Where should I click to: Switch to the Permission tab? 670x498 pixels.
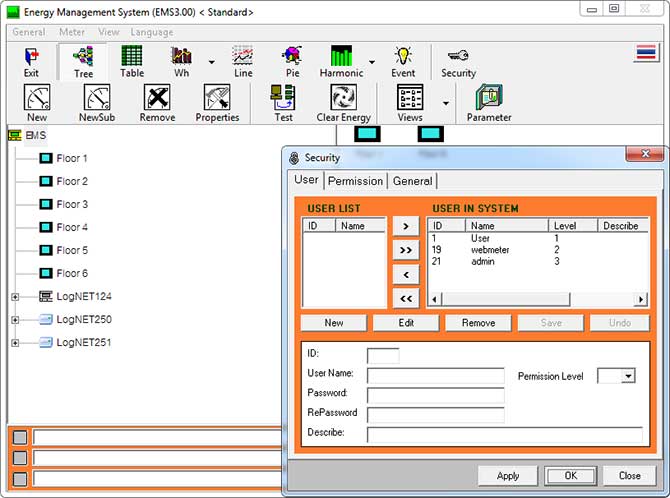(x=356, y=181)
